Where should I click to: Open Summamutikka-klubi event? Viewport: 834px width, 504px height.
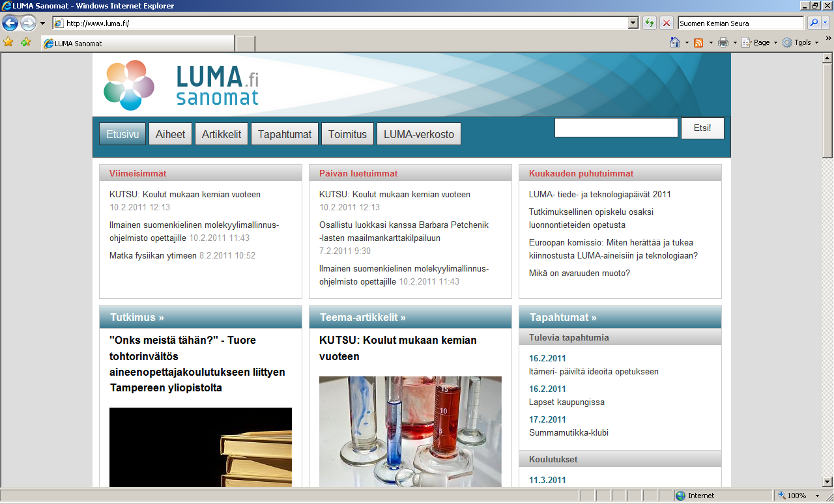coord(569,432)
